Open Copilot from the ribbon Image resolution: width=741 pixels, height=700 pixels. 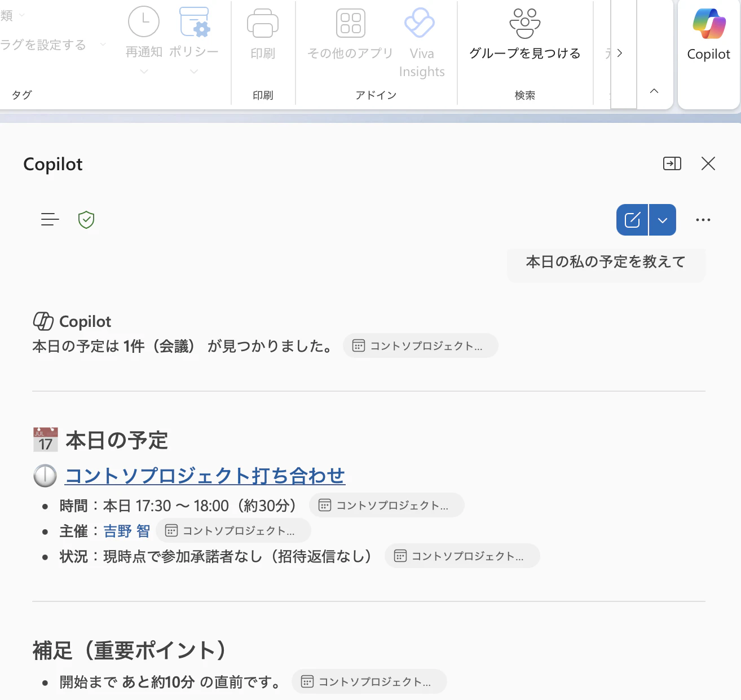(x=709, y=34)
